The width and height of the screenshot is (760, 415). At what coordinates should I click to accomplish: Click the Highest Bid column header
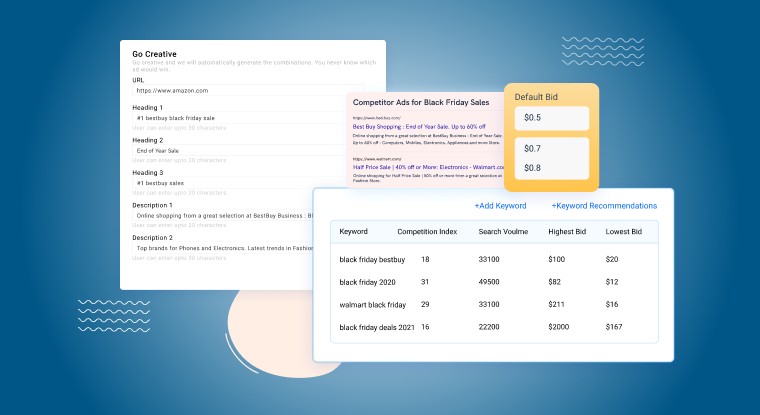567,232
